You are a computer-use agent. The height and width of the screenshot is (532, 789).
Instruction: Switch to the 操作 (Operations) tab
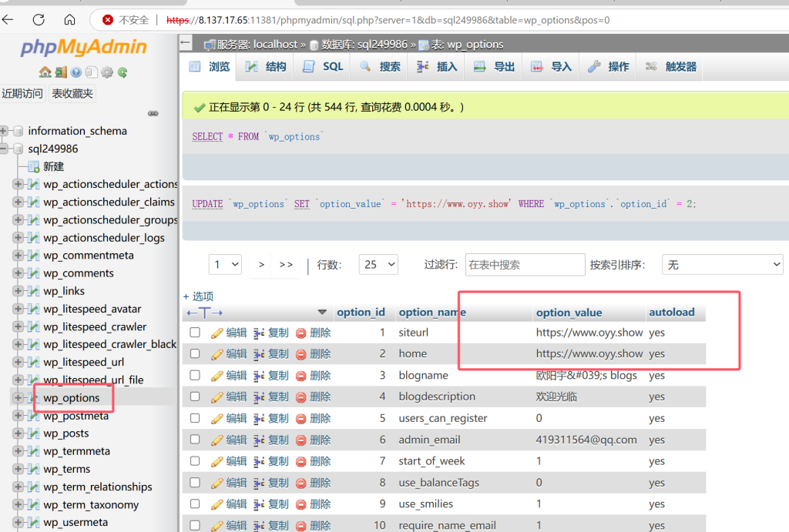pyautogui.click(x=609, y=67)
